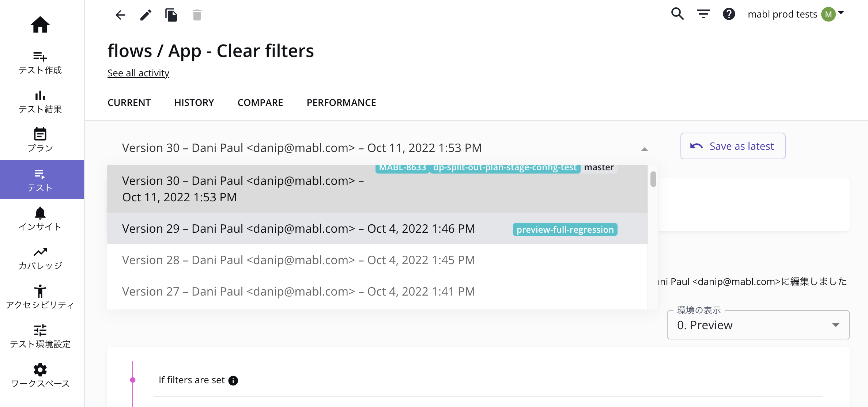The width and height of the screenshot is (868, 407).
Task: Open the See all activity link
Action: tap(138, 73)
